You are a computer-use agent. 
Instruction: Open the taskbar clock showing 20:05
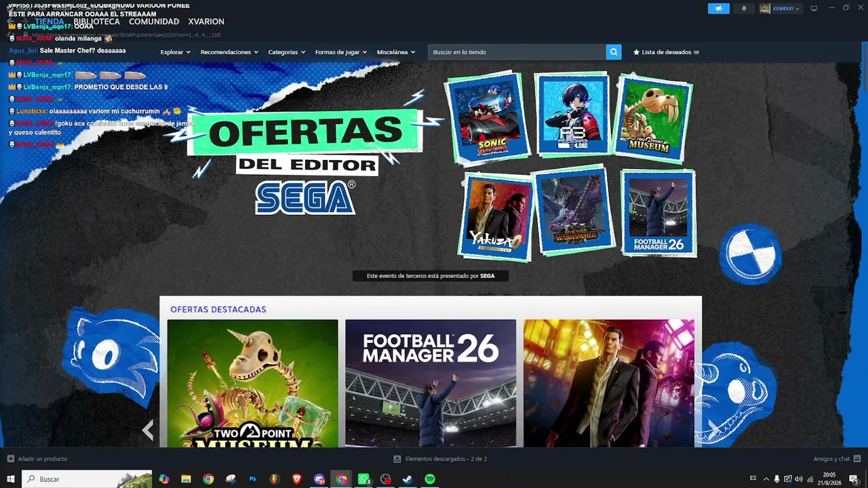pyautogui.click(x=829, y=479)
